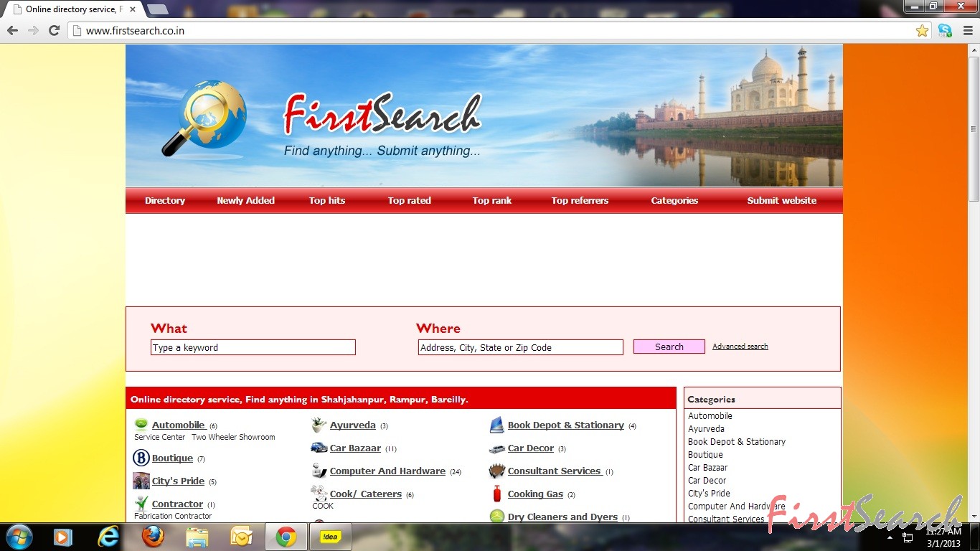This screenshot has height=551, width=980.
Task: Open the Cooking Gas category link
Action: pos(535,494)
